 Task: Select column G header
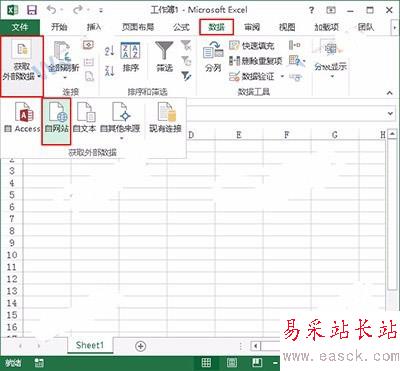point(335,135)
